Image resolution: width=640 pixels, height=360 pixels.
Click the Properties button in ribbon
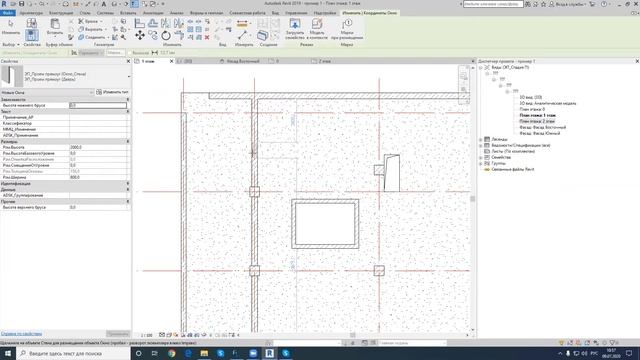click(x=31, y=36)
